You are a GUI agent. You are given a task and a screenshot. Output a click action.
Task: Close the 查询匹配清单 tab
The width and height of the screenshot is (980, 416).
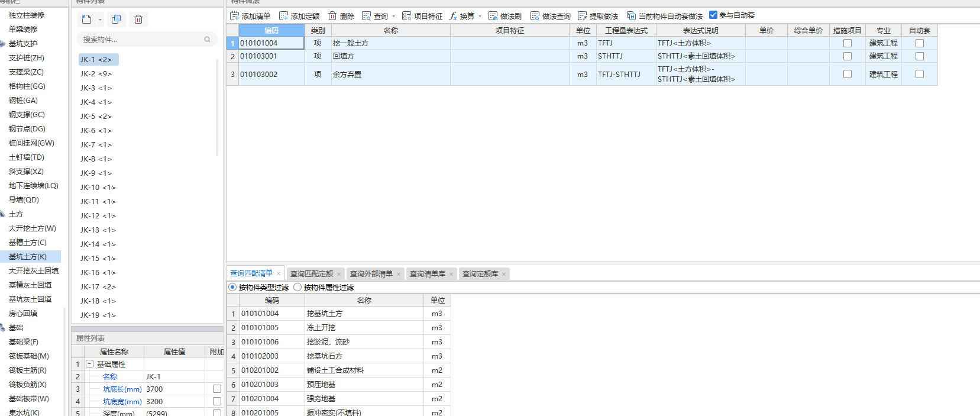(x=279, y=273)
